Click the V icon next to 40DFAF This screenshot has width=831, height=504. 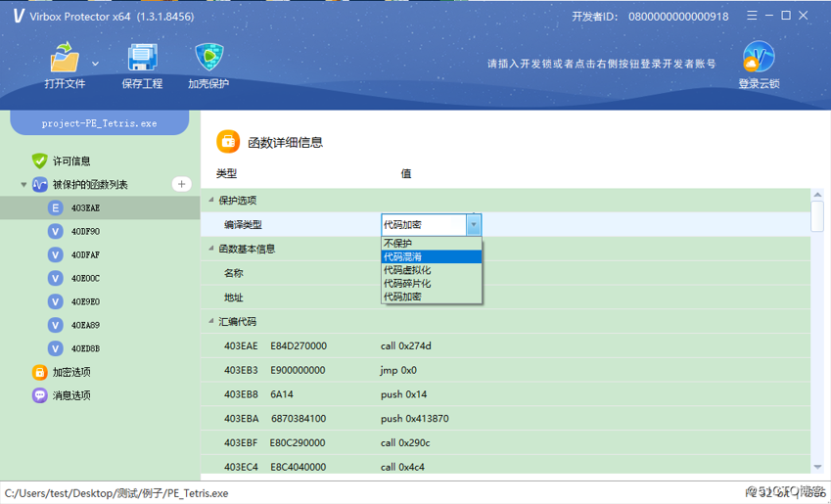[55, 254]
